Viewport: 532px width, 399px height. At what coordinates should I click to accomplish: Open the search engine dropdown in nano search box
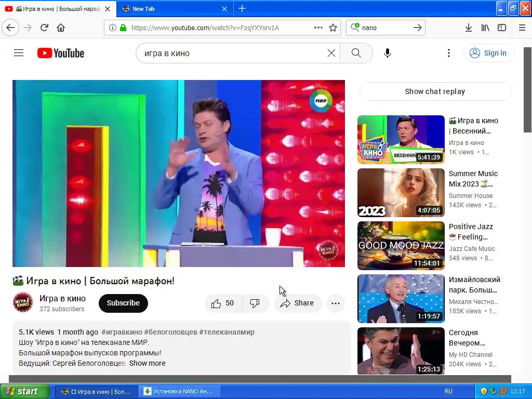[x=355, y=27]
